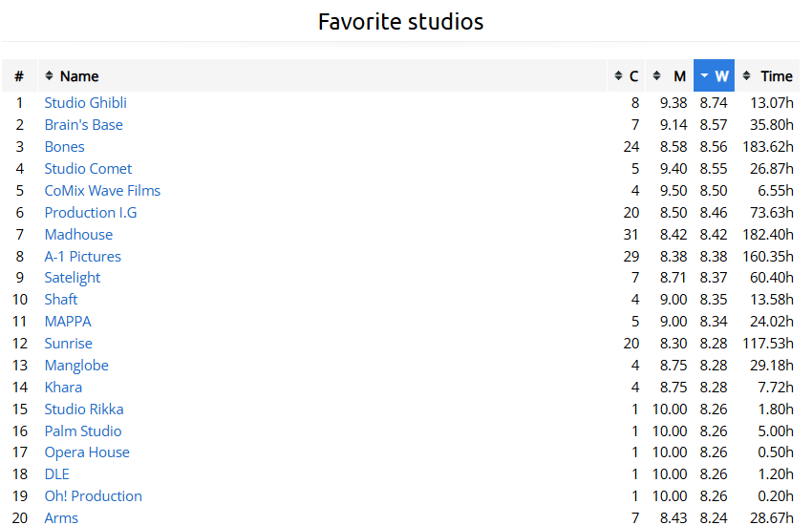812x525 pixels.
Task: Open the MAPPA studio page
Action: (x=68, y=322)
